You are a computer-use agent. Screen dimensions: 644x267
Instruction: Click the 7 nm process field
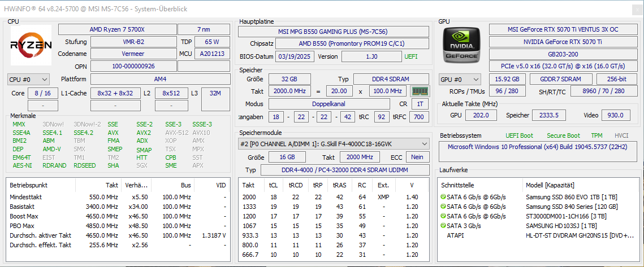click(x=204, y=29)
